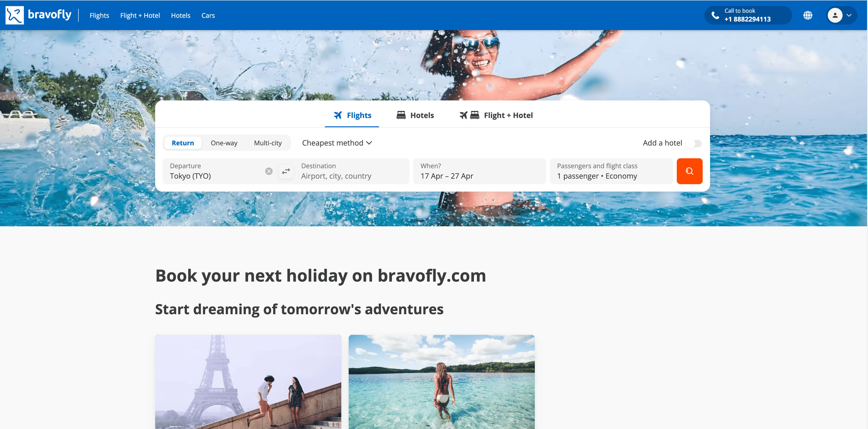Switch to the Flight + Hotel search tab
The width and height of the screenshot is (868, 429).
(x=496, y=115)
